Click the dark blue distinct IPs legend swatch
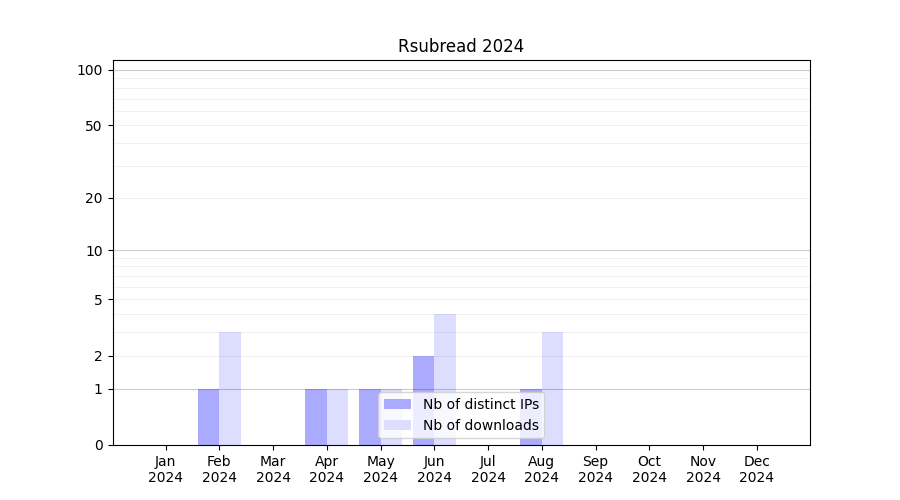 point(397,404)
